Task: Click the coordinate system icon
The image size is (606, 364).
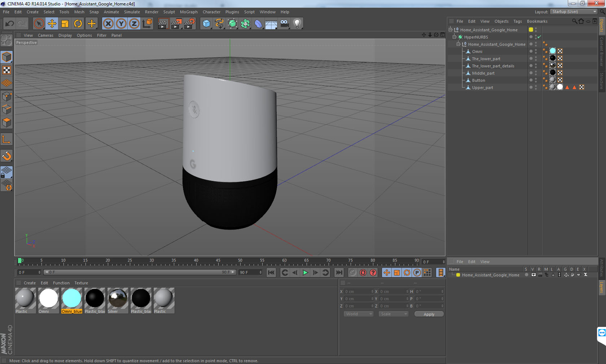Action: (x=147, y=24)
